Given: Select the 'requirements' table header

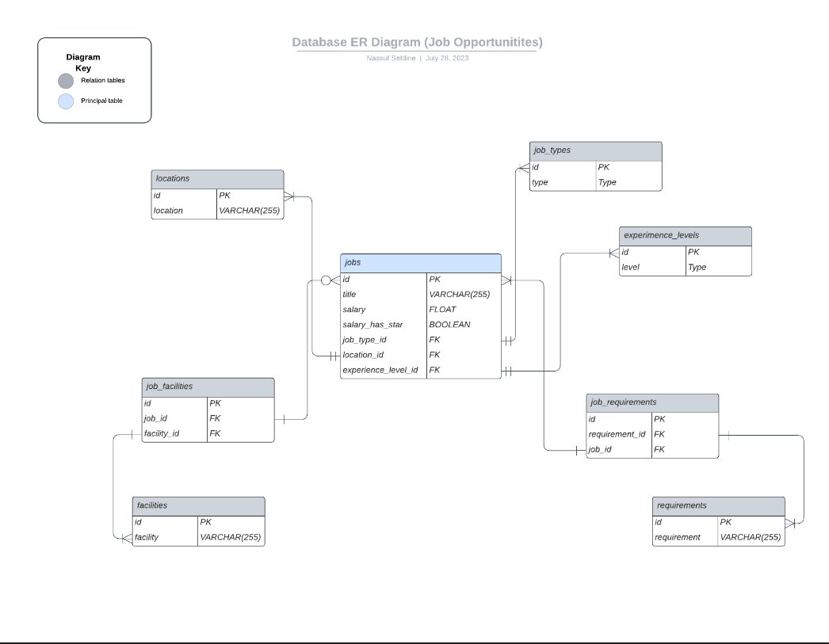Looking at the screenshot, I should pos(719,506).
